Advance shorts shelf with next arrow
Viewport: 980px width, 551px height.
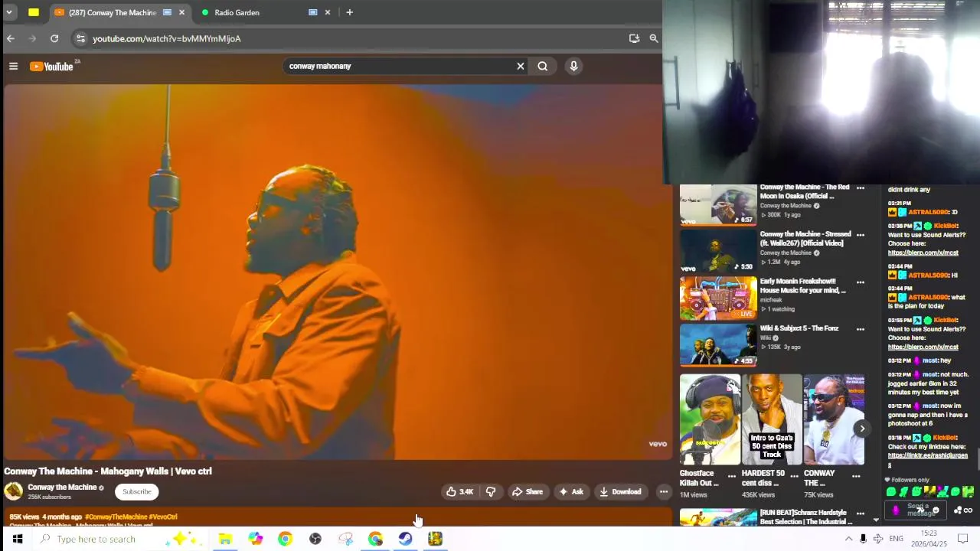point(862,429)
